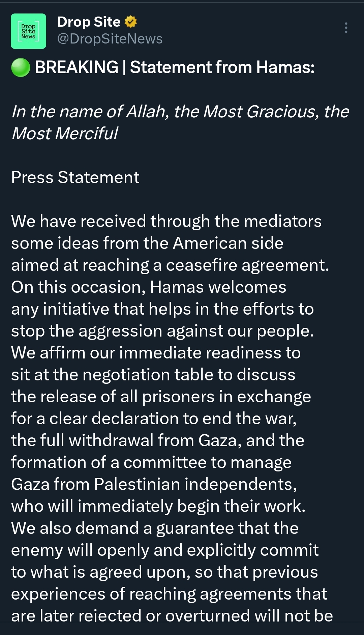Click 'sit at the negotiation table to discuss'
Screen dimensions: 364x635
tap(153, 375)
